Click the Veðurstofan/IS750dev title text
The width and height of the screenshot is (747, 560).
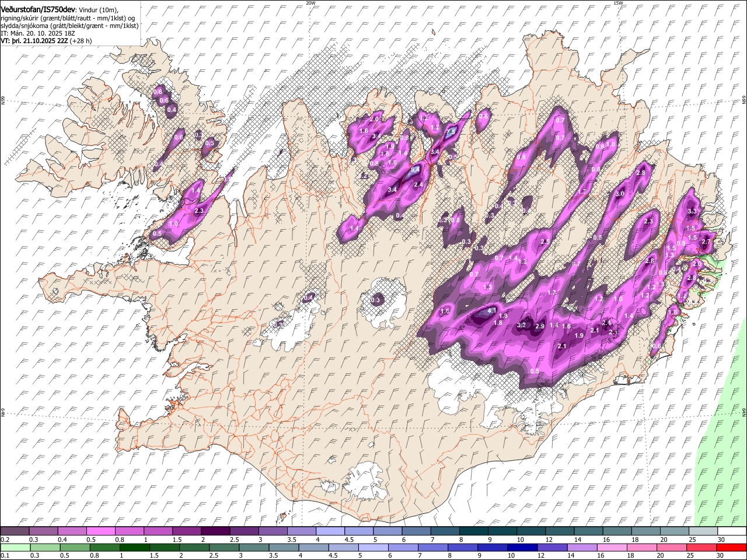click(x=38, y=10)
